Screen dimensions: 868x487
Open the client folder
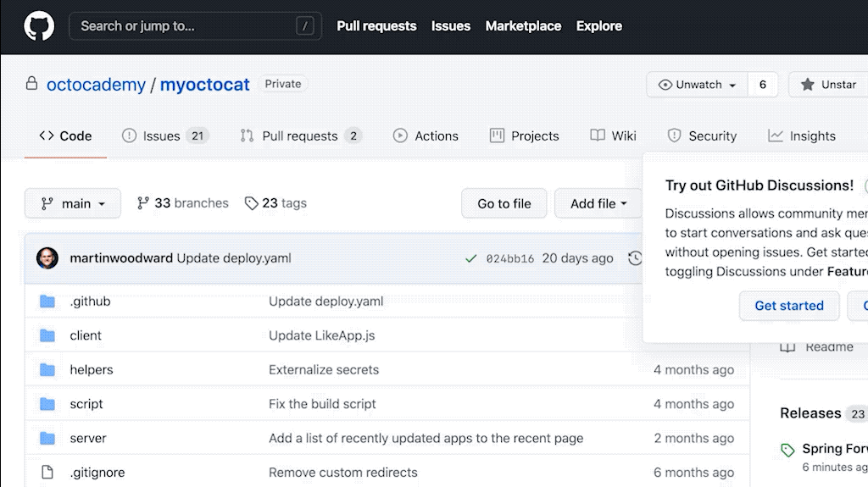coord(86,335)
